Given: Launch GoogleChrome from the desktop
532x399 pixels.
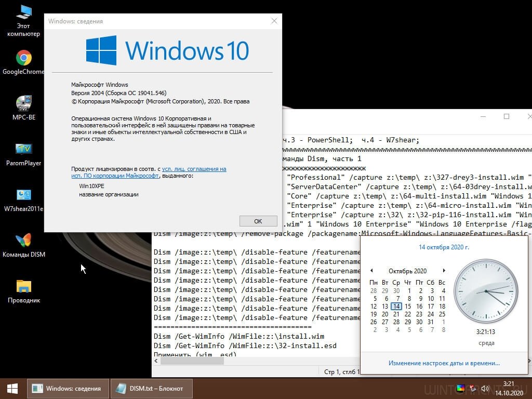Looking at the screenshot, I should (x=23, y=58).
